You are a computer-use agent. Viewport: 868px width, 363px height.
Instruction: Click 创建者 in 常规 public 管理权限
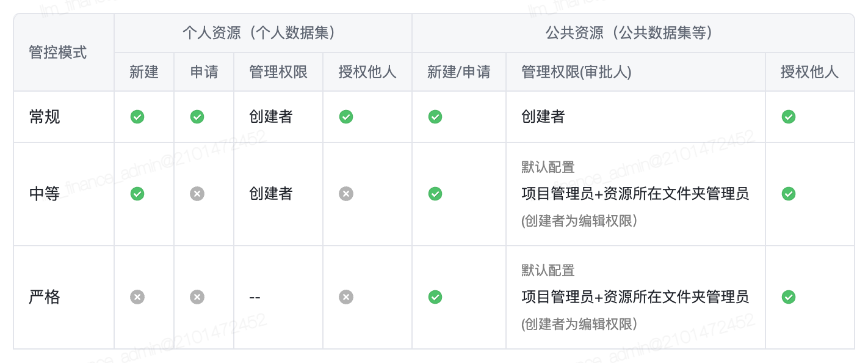tap(543, 117)
